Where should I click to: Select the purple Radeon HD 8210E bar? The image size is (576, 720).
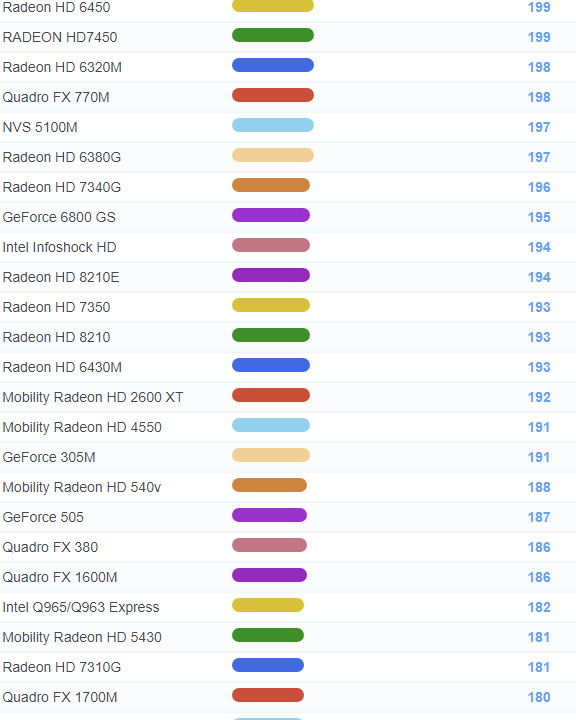(271, 275)
